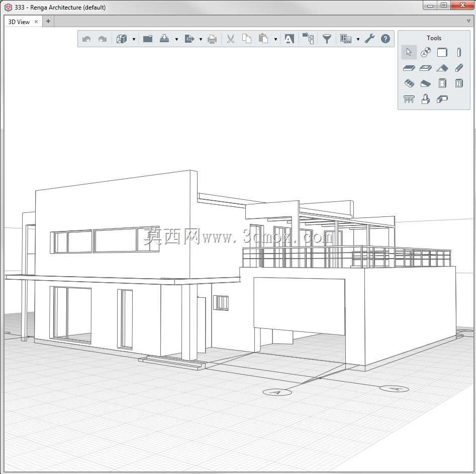The width and height of the screenshot is (476, 474).
Task: Select the Roof tool in Tools panel
Action: point(442,68)
